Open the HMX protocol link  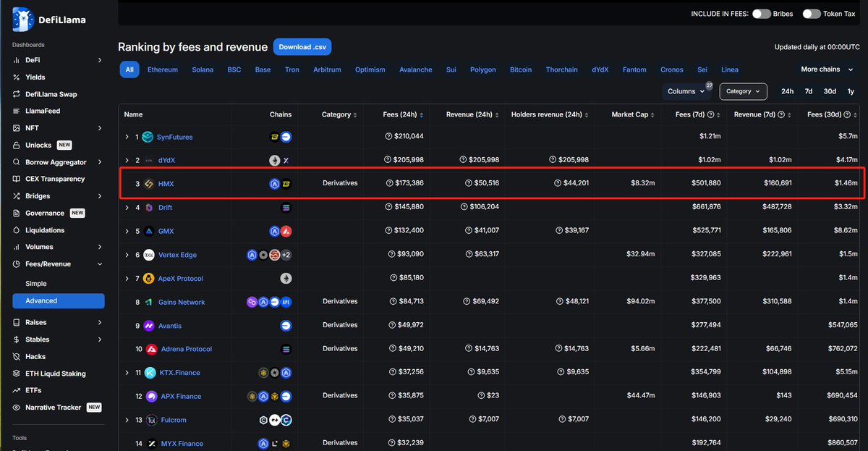166,184
